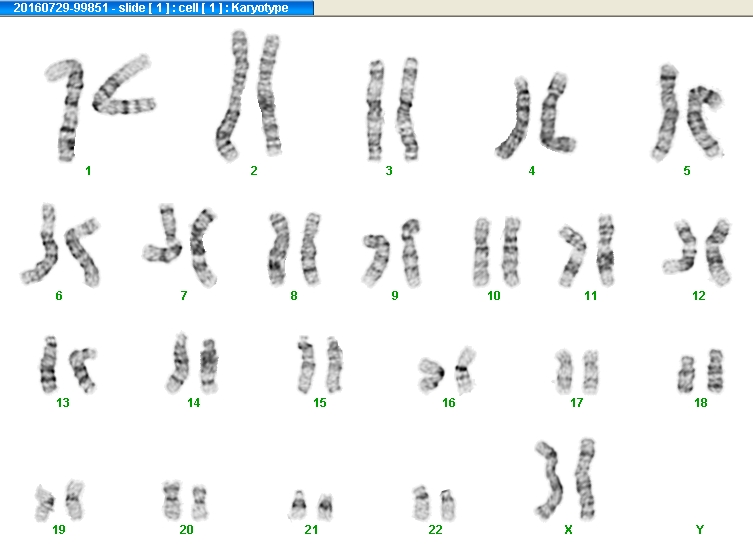Screen dimensions: 753x556
Task: Select the chromosome 11 pair
Action: [x=587, y=251]
